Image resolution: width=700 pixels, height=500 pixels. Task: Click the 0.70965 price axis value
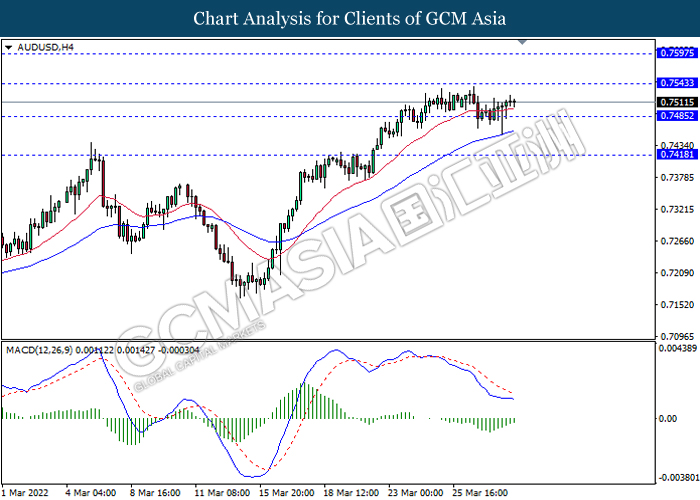677,337
